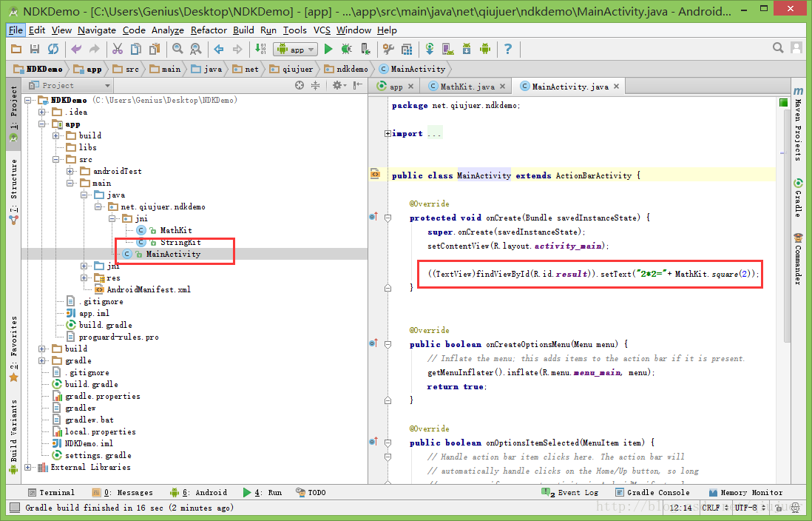Click the qiujuer breadcrumb
Screen dimensions: 812x521
[x=291, y=69]
